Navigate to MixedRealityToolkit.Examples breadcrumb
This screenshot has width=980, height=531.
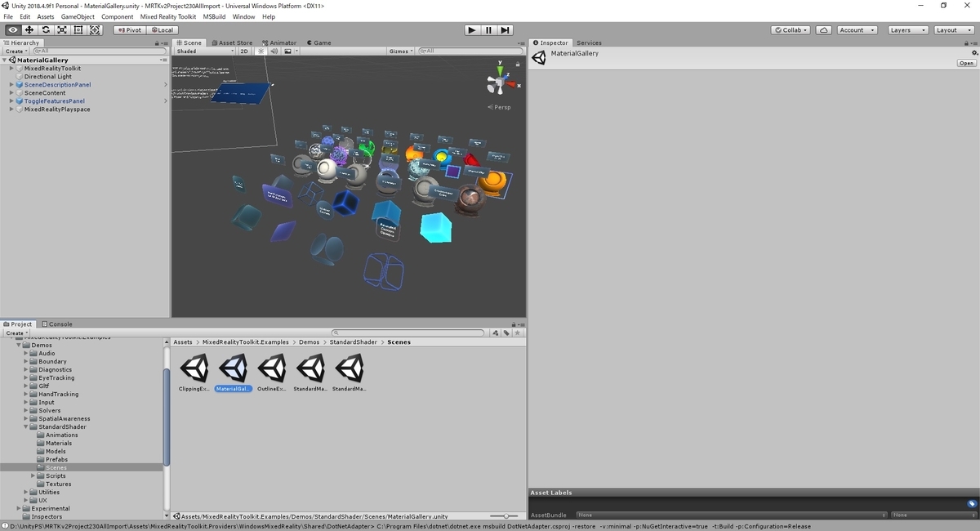click(245, 342)
